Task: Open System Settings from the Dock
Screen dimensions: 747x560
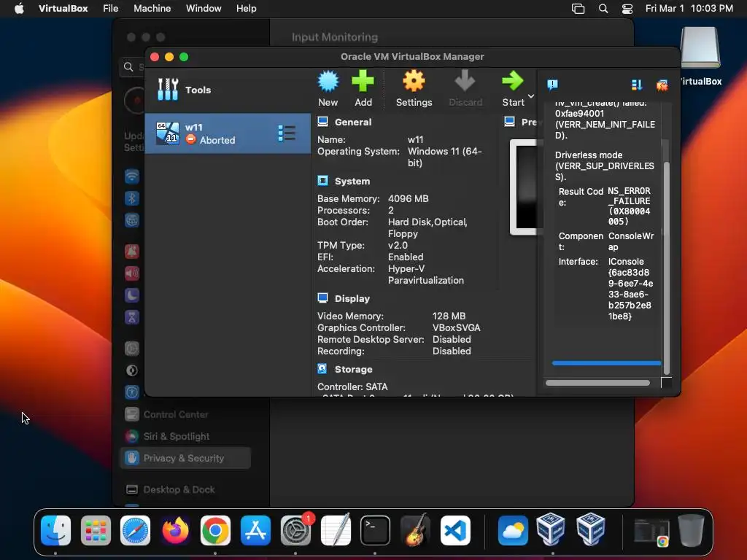Action: (x=295, y=530)
